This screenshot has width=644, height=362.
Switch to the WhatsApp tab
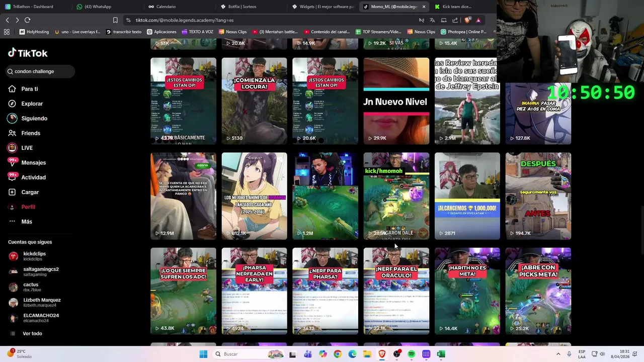click(x=108, y=7)
